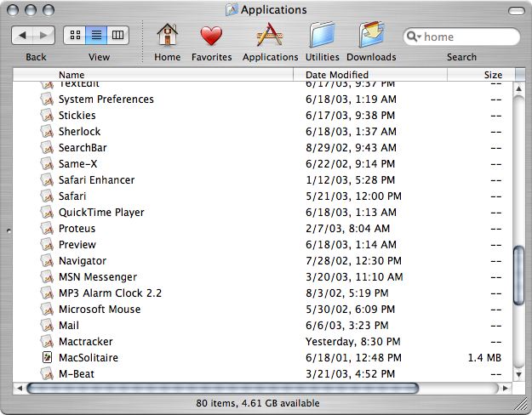
Task: Click the horizontal scrollbar right arrow
Action: [x=506, y=388]
